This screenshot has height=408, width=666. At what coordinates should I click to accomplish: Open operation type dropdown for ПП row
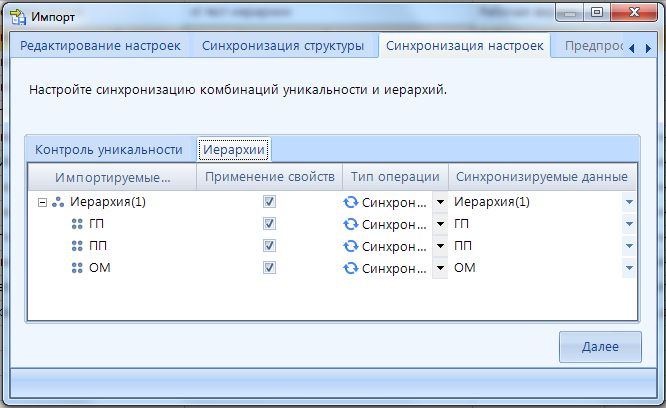(x=439, y=246)
